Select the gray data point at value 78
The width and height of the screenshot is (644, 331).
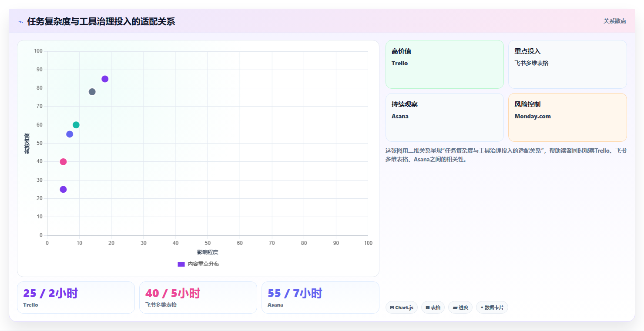click(x=92, y=92)
